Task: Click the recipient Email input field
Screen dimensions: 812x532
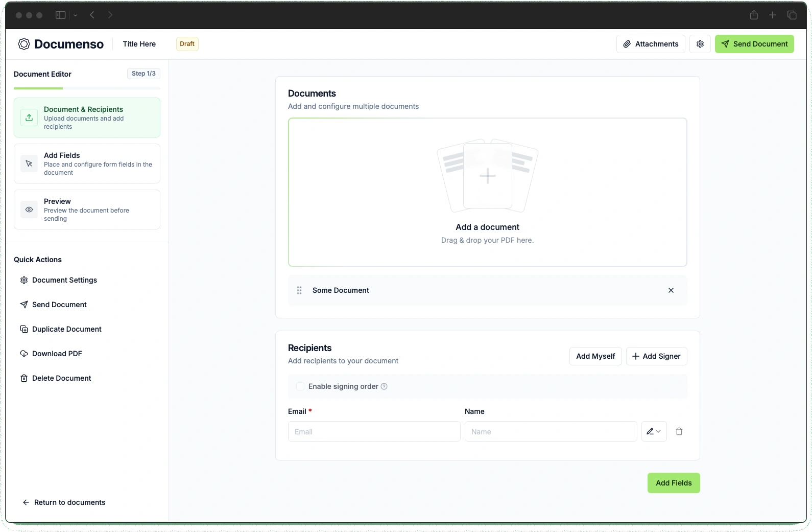Action: click(x=374, y=431)
